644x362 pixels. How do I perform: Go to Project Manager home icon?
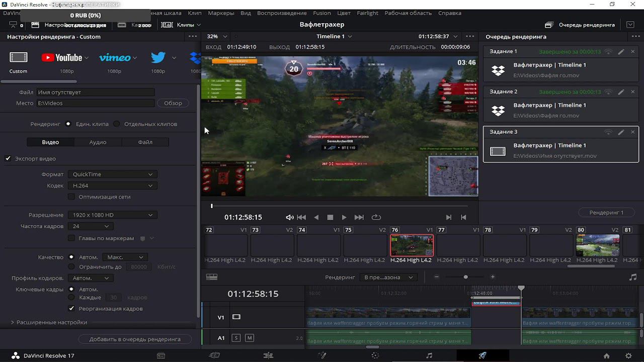pos(607,356)
